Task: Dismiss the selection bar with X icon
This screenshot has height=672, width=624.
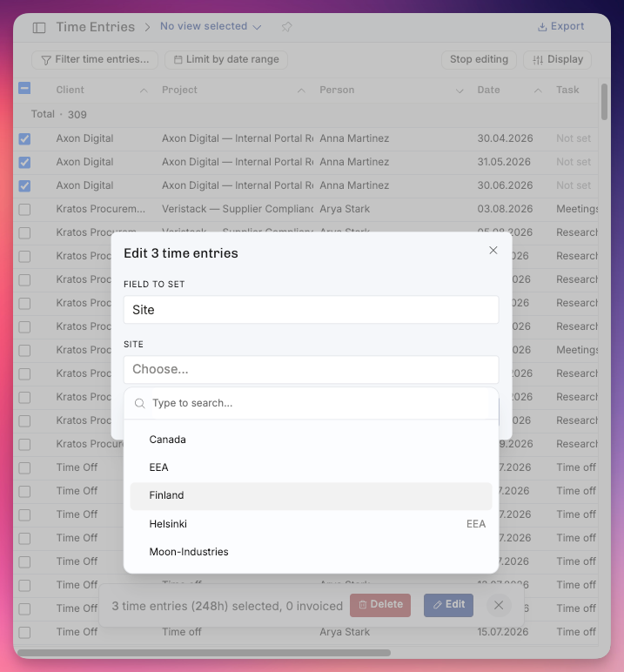Action: [x=499, y=605]
